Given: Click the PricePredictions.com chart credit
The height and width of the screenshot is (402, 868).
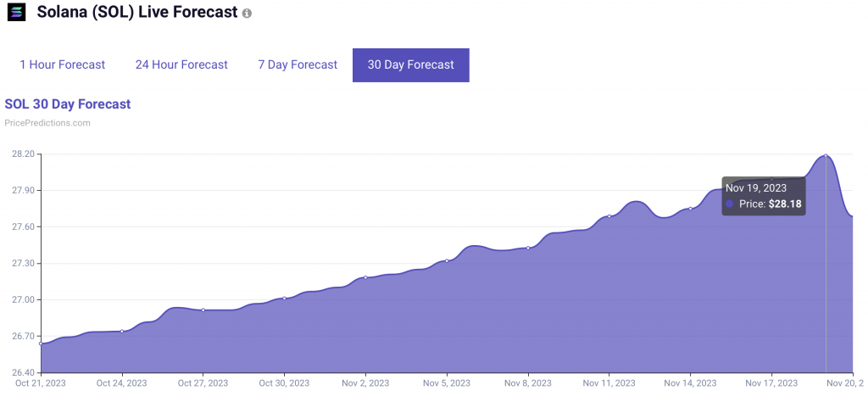Looking at the screenshot, I should click(x=47, y=123).
